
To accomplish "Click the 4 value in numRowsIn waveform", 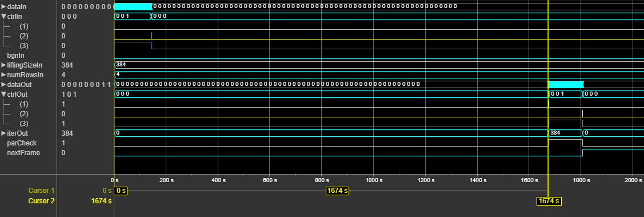I will 118,74.
